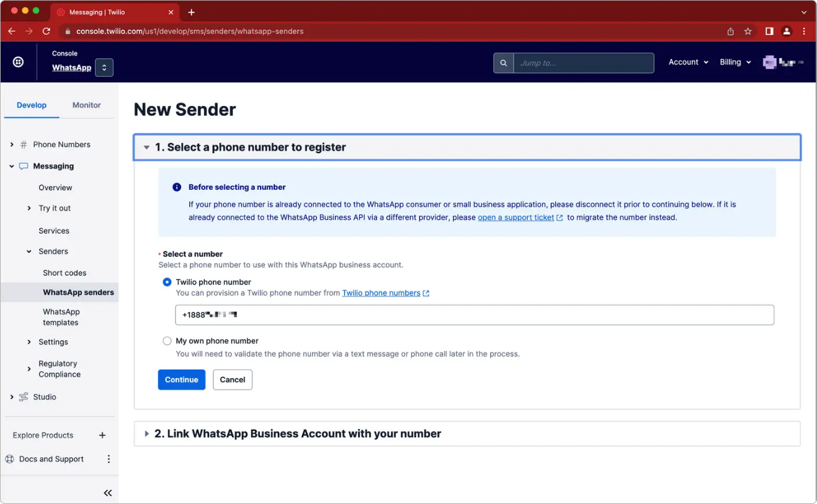This screenshot has width=817, height=504.
Task: Open the tab list chevron in Chrome
Action: pyautogui.click(x=804, y=12)
